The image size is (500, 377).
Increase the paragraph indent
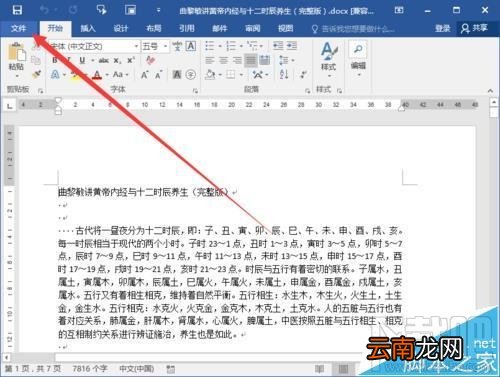(292, 46)
